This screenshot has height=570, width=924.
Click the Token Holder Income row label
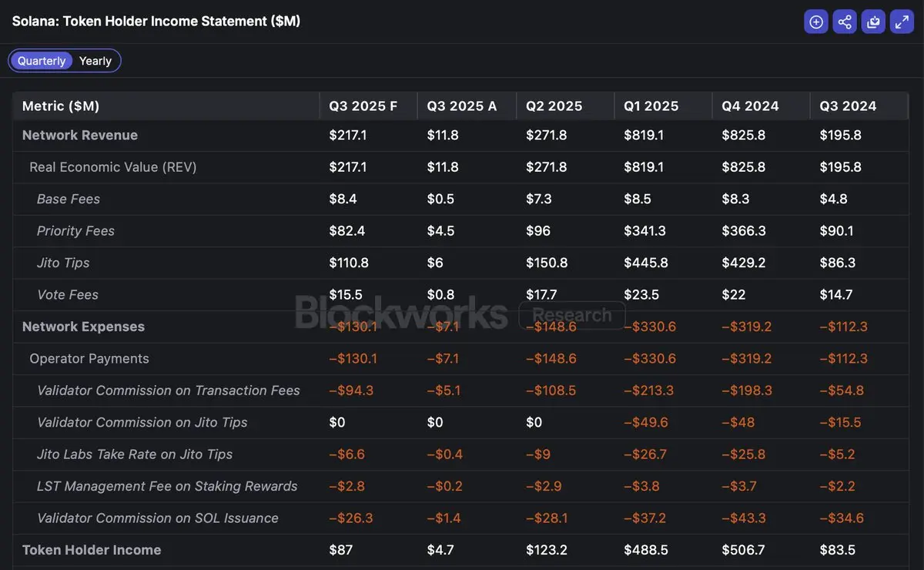(x=92, y=550)
